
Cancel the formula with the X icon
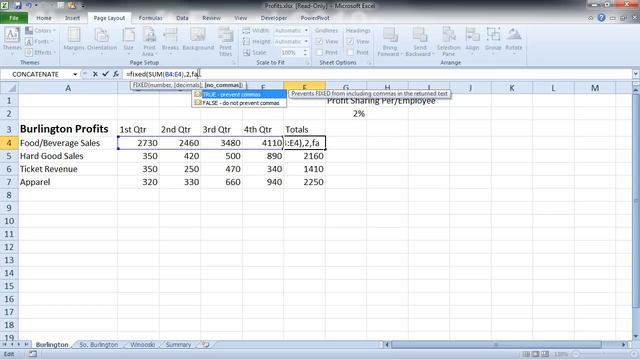[95, 74]
